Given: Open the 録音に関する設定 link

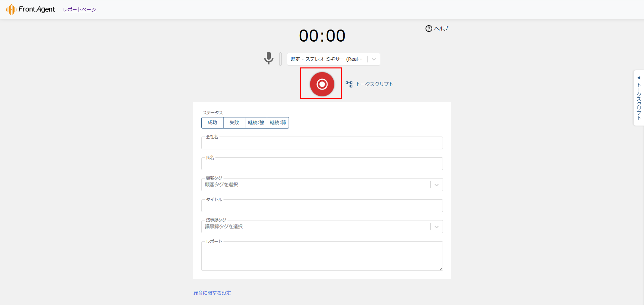Looking at the screenshot, I should (x=212, y=293).
